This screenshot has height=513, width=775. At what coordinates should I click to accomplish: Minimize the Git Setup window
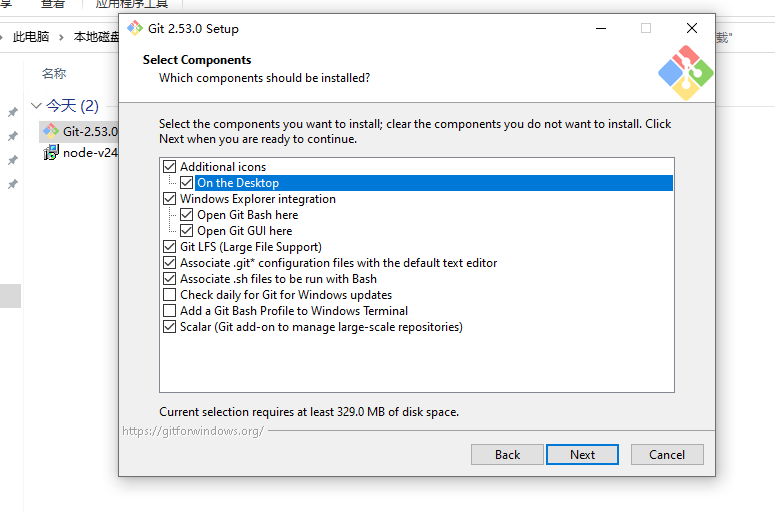600,28
